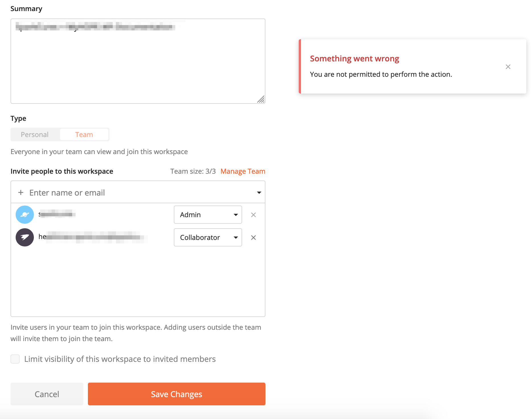Enable limit visibility to invited members
Image resolution: width=532 pixels, height=419 pixels.
click(x=15, y=359)
